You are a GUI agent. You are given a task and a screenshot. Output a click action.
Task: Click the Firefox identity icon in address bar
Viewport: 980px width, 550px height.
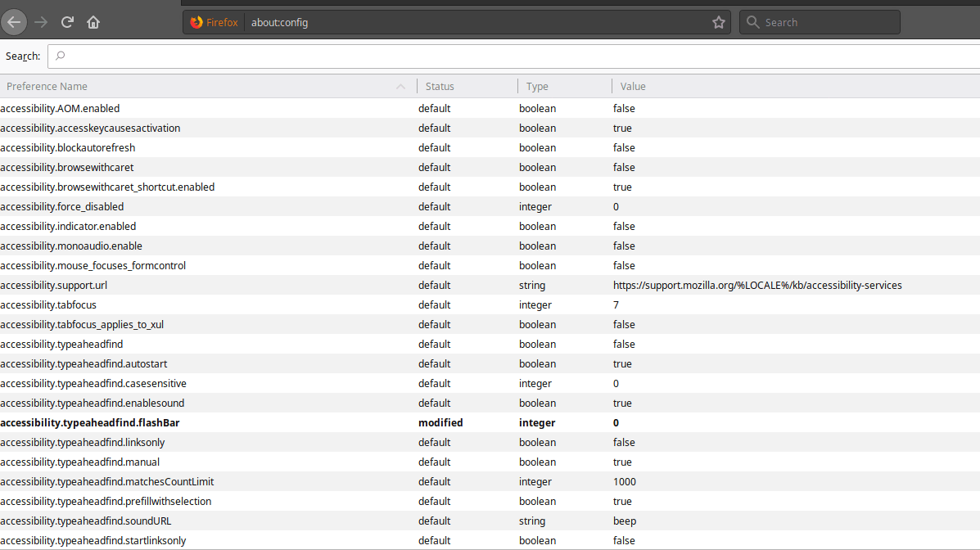[x=196, y=22]
